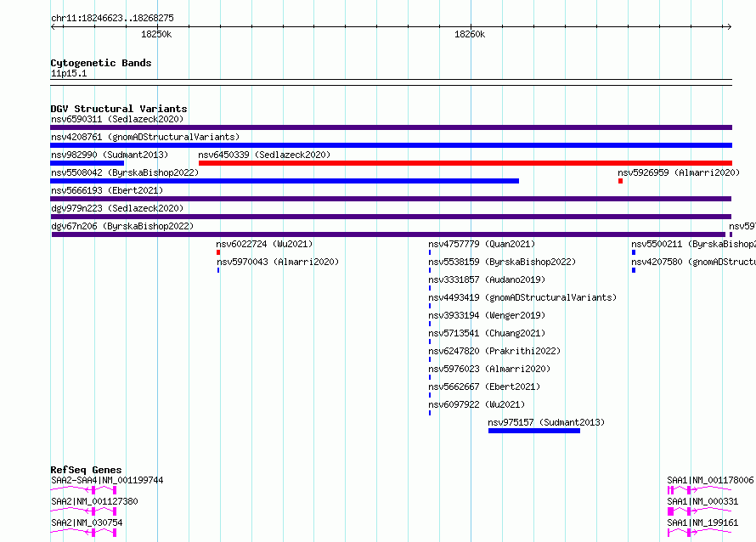Click the nsv5538159 (ByrskaBishop2022) label
756x542 pixels.
(x=502, y=262)
